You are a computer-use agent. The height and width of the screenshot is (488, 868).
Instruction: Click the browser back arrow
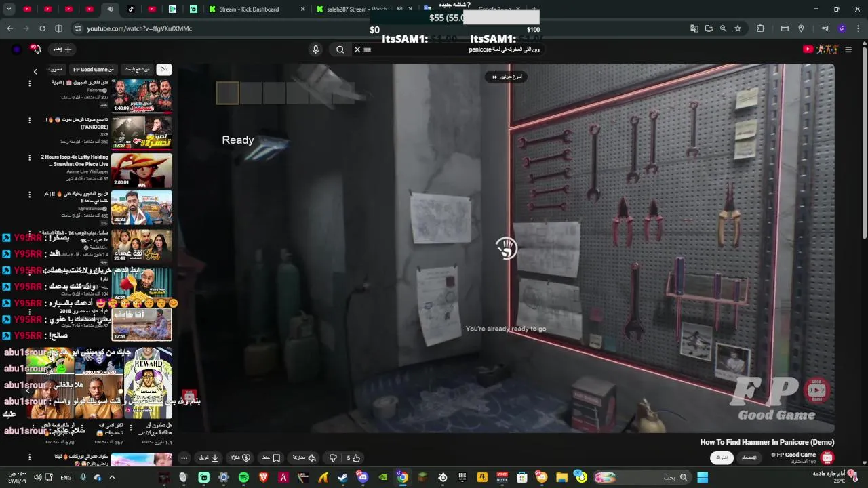[9, 28]
